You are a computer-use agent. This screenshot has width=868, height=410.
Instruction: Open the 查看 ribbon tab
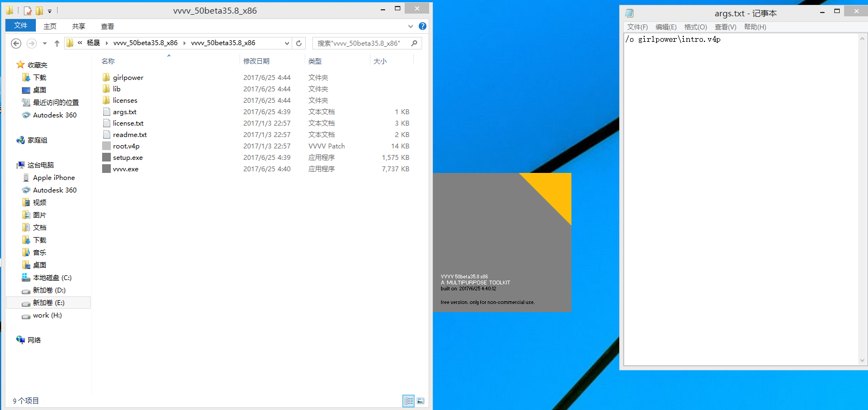click(x=107, y=26)
